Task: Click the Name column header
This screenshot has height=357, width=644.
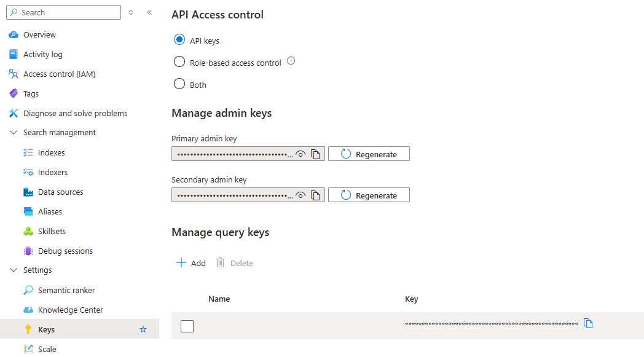Action: tap(219, 299)
